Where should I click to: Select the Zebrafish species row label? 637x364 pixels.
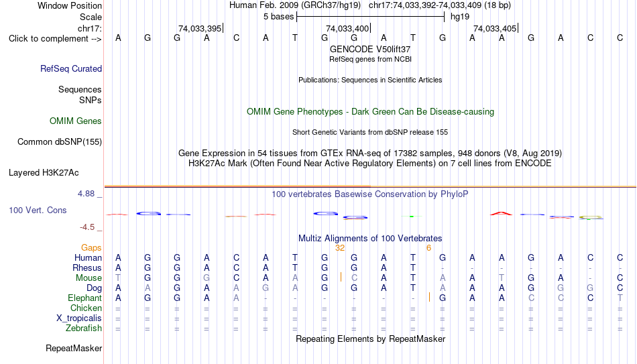click(x=84, y=328)
